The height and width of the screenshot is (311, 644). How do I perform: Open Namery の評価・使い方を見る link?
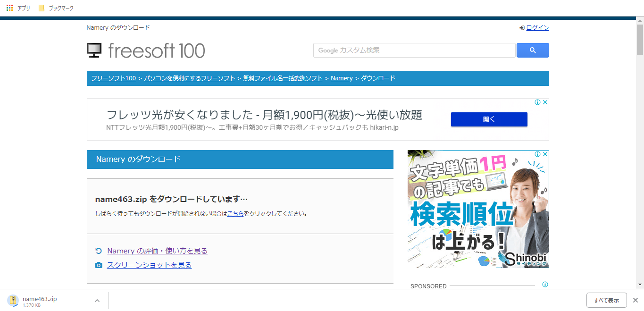(x=157, y=251)
